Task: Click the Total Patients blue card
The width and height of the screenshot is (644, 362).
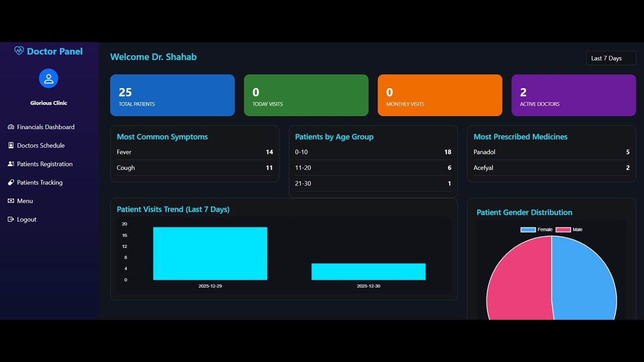Action: pos(172,95)
